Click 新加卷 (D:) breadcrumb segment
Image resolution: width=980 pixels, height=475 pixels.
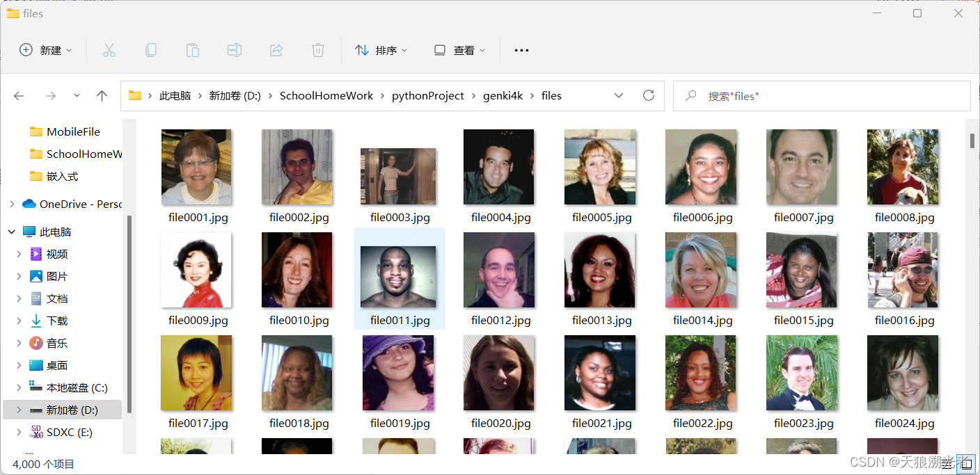pyautogui.click(x=235, y=96)
